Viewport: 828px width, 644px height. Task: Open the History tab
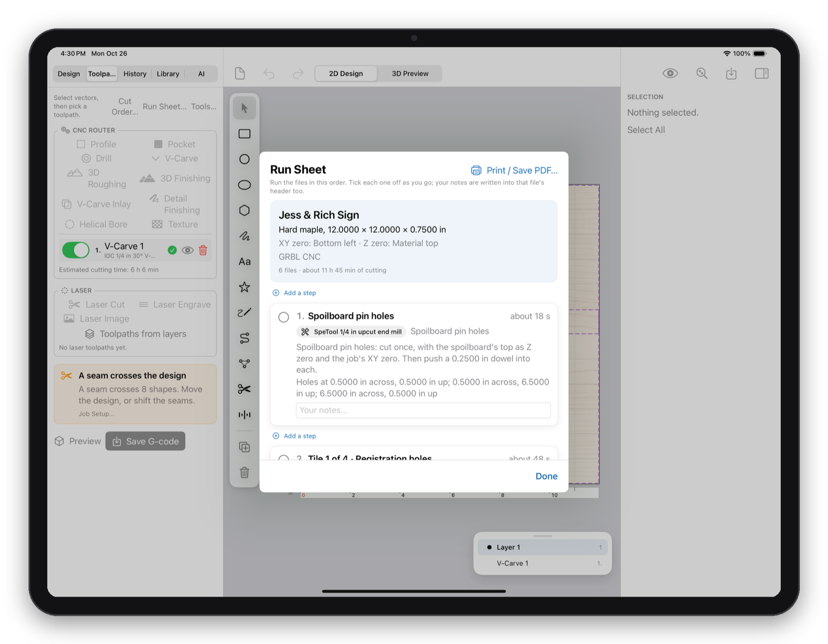tap(135, 74)
